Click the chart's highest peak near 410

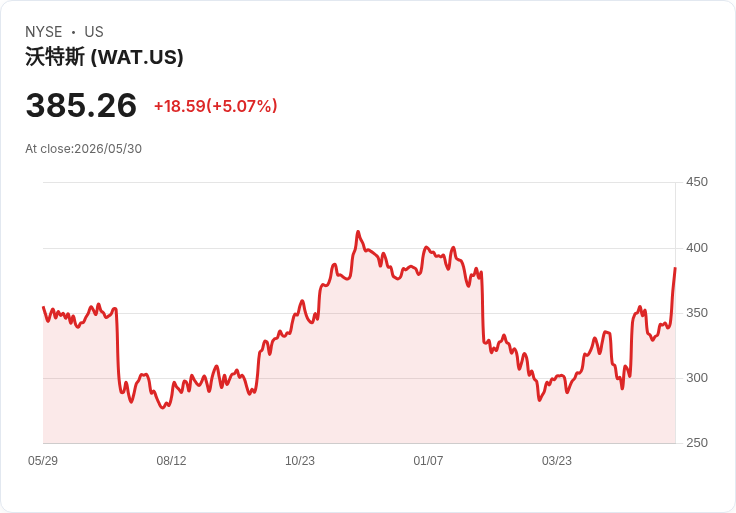click(358, 231)
